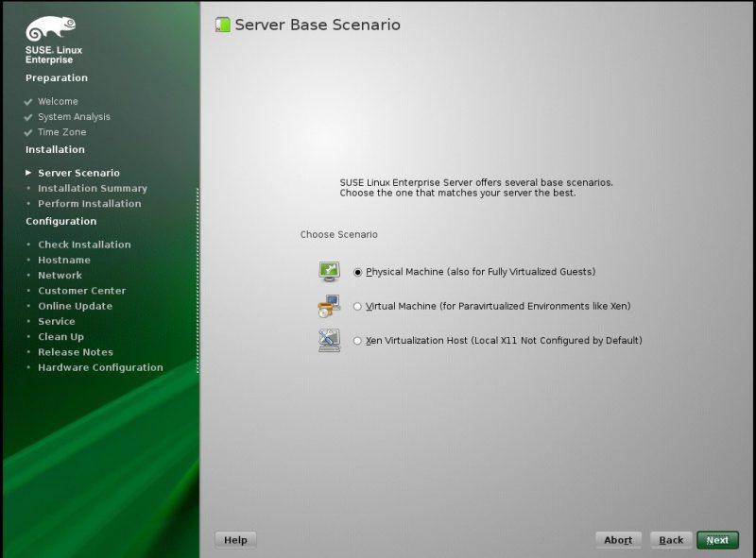Click Hardware Configuration in the sidebar

click(x=100, y=367)
